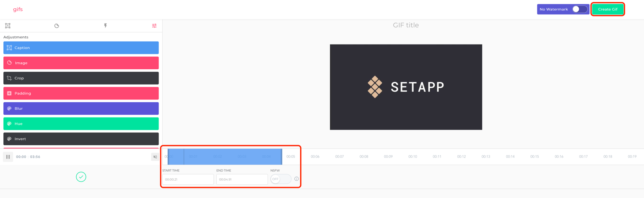644x198 pixels.
Task: Click the Create Gif button
Action: pos(608,9)
